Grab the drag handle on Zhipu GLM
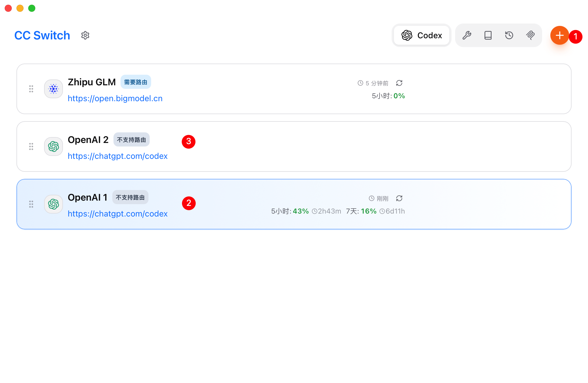This screenshot has height=383, width=588. (x=31, y=89)
